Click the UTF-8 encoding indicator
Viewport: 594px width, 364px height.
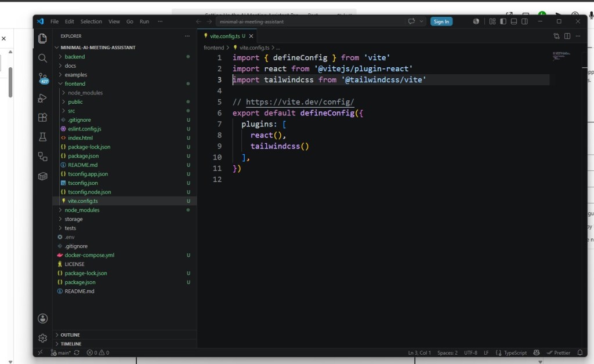[470, 352]
